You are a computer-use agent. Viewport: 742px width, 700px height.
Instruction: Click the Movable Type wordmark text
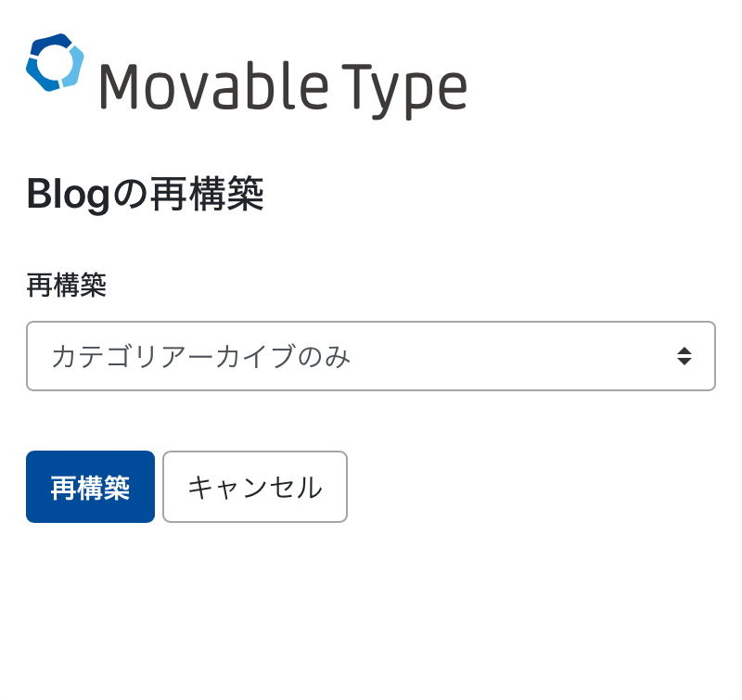point(282,88)
